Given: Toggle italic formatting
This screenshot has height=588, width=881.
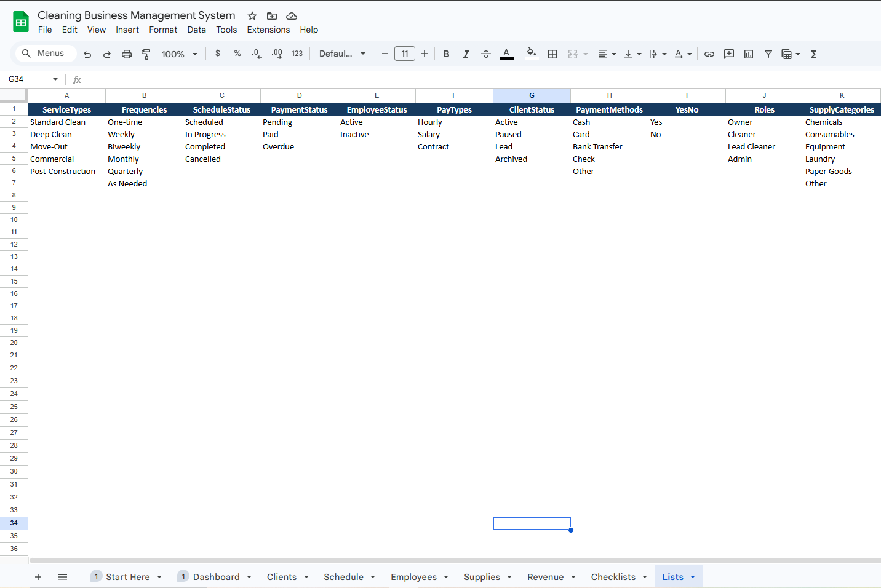Looking at the screenshot, I should point(466,54).
